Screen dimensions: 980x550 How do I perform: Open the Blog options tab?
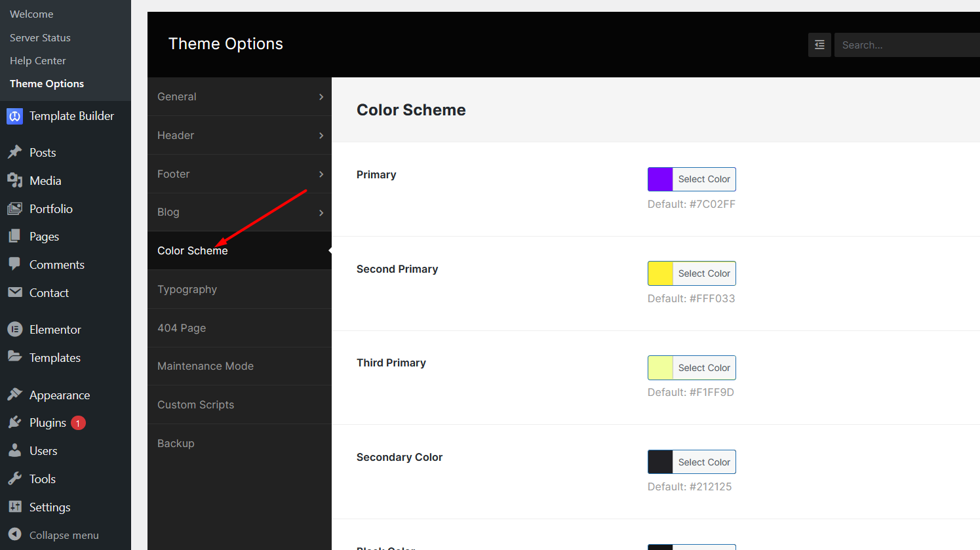[x=239, y=212]
